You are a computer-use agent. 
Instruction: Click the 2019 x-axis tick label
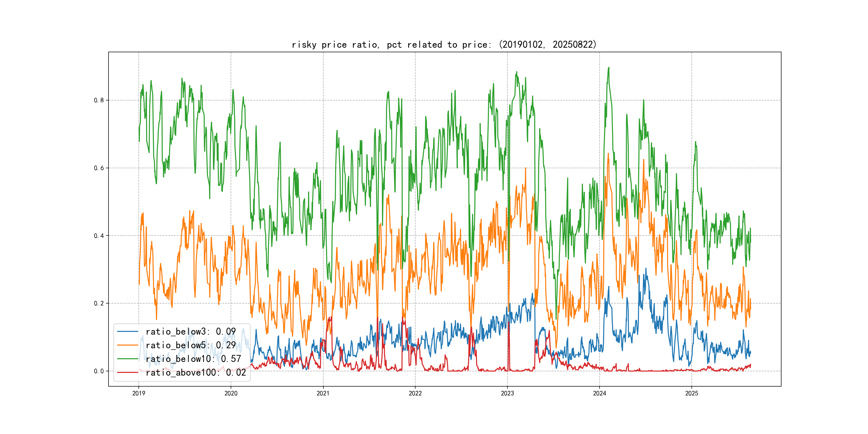click(139, 393)
